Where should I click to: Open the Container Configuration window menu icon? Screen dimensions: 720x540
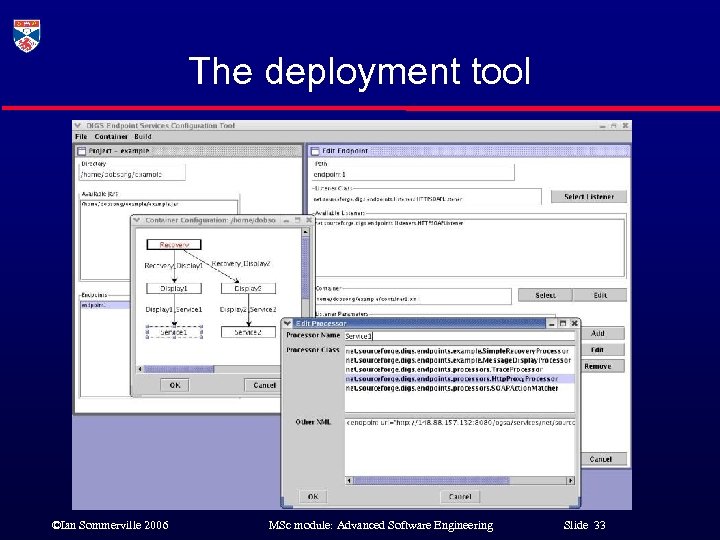136,220
